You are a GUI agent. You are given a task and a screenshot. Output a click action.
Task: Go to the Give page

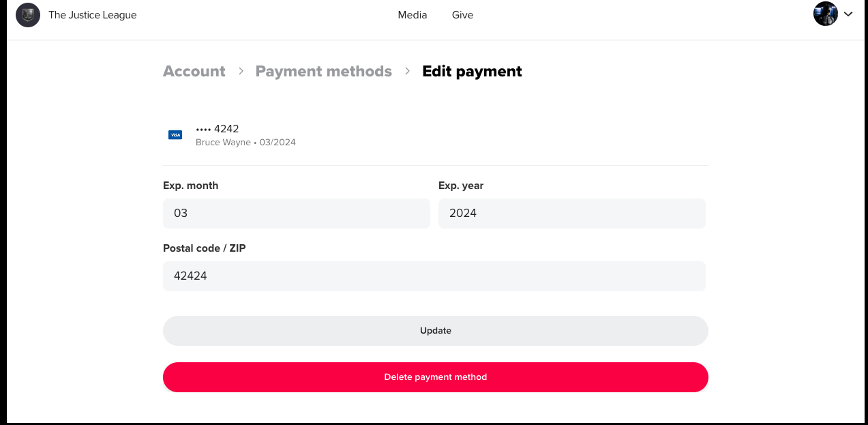click(x=462, y=15)
